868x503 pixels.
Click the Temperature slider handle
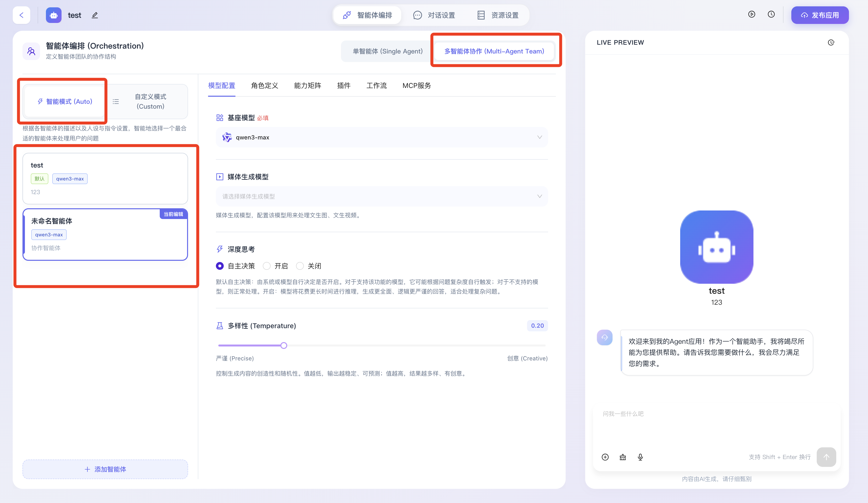(x=284, y=345)
